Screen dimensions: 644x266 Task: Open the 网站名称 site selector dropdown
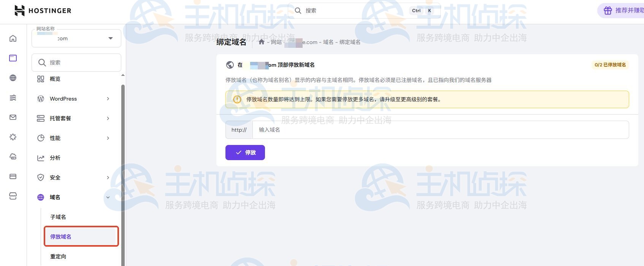76,38
